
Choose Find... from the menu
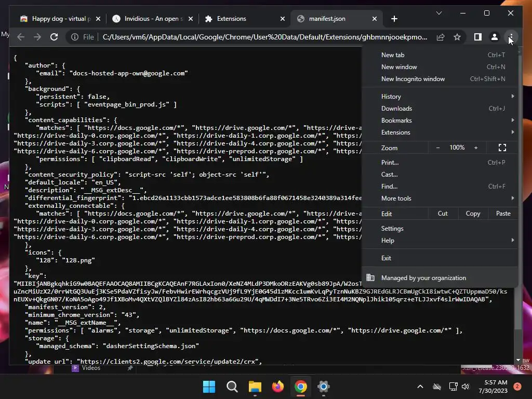[x=440, y=187]
